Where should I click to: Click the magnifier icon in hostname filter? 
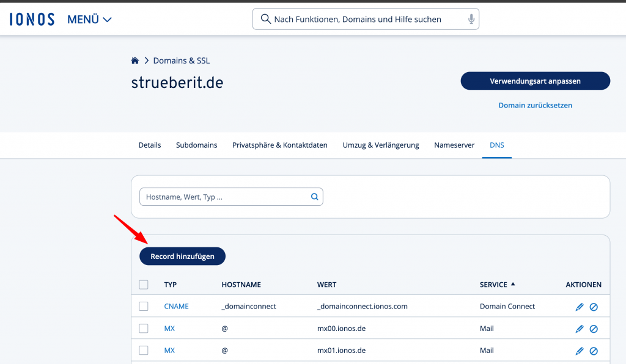pyautogui.click(x=315, y=197)
